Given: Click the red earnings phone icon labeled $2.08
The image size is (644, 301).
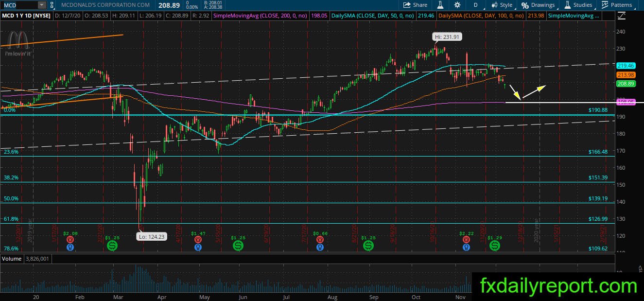Looking at the screenshot, I should point(70,239).
